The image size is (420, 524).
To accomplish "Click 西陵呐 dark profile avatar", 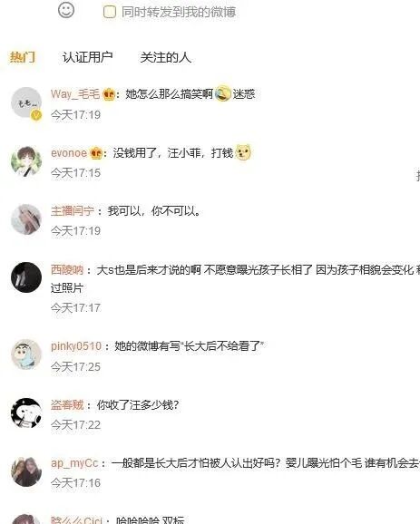I will (26, 277).
